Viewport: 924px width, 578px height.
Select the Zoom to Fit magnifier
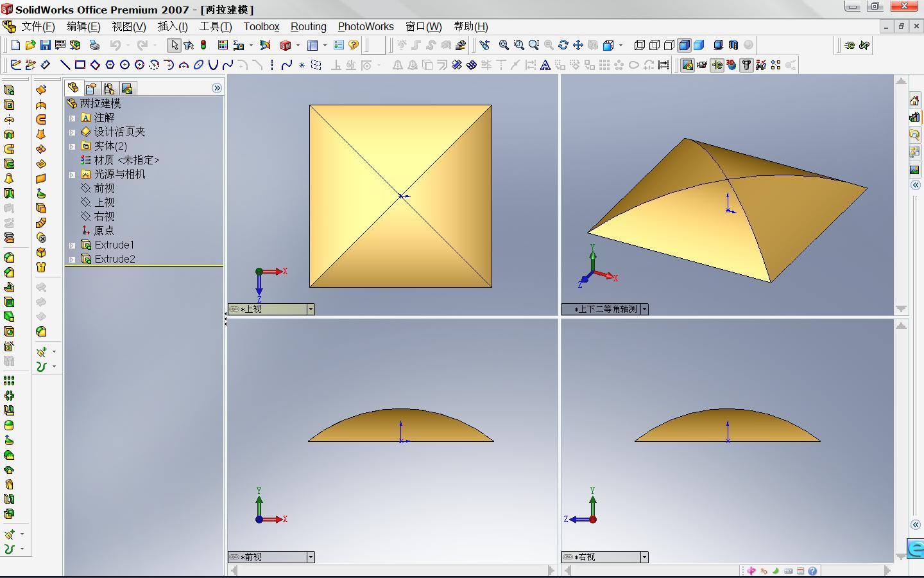(x=504, y=45)
